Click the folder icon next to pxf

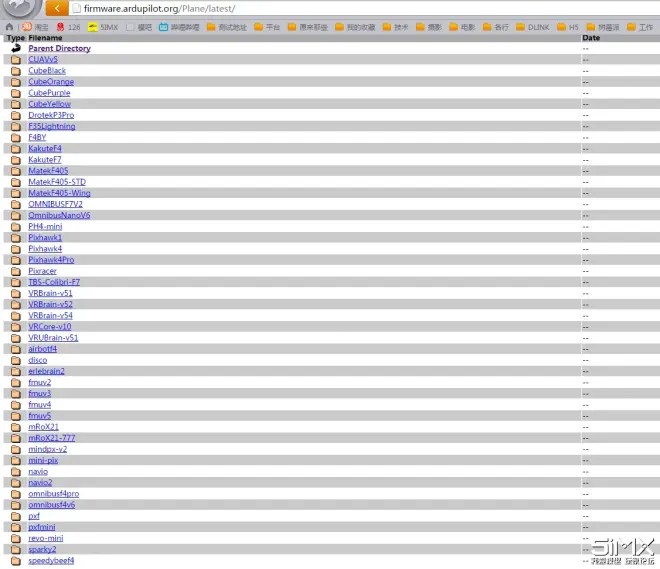tap(16, 516)
